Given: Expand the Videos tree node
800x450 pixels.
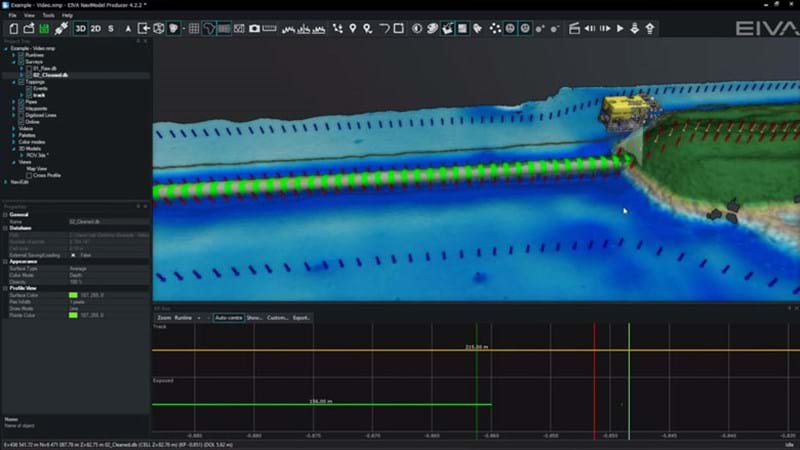Looking at the screenshot, I should point(14,129).
